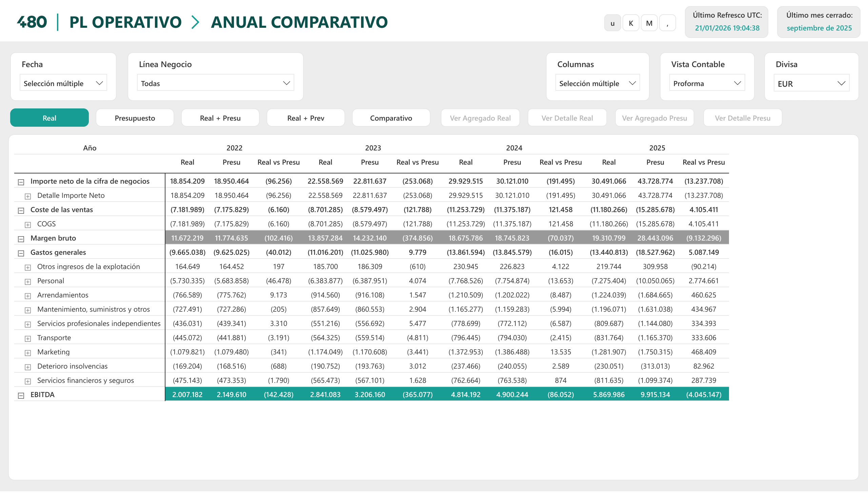Select units scale 'u' button

(613, 23)
